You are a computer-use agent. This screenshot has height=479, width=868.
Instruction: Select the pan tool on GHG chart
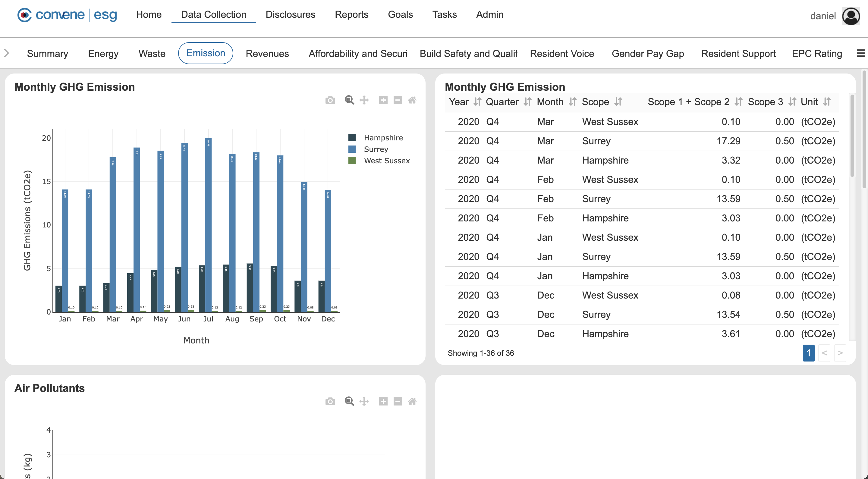point(364,100)
